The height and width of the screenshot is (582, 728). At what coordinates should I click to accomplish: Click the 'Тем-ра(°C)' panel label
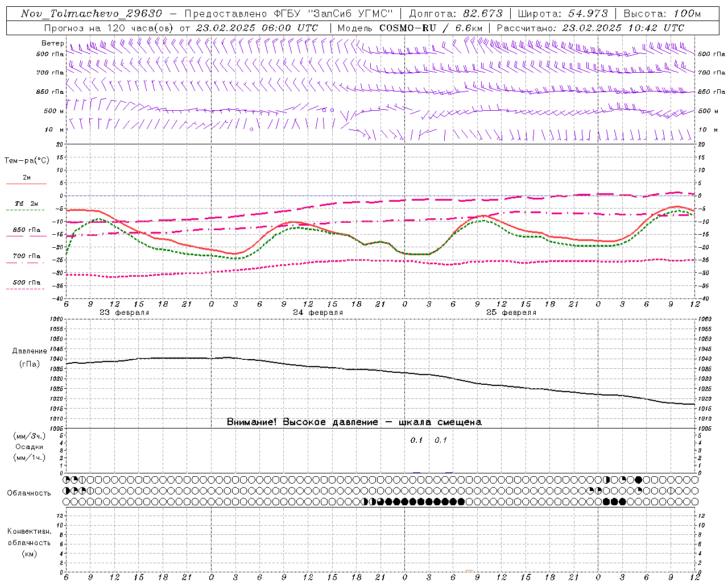coord(27,161)
